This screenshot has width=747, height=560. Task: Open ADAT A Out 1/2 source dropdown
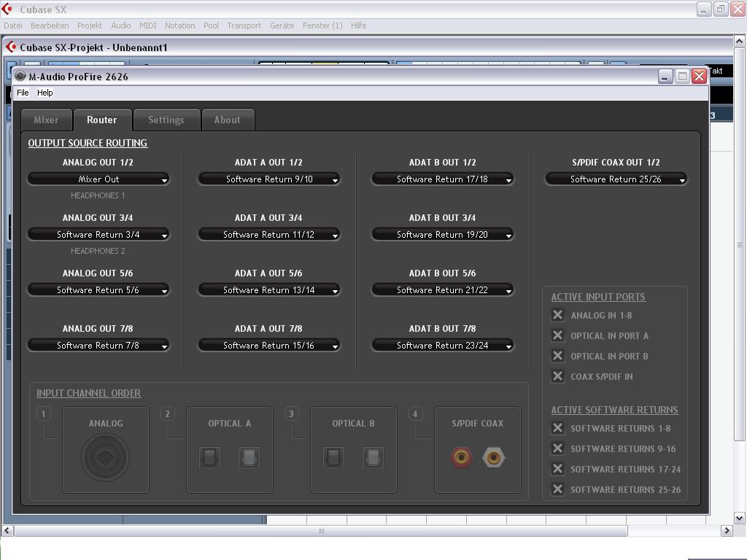point(269,179)
